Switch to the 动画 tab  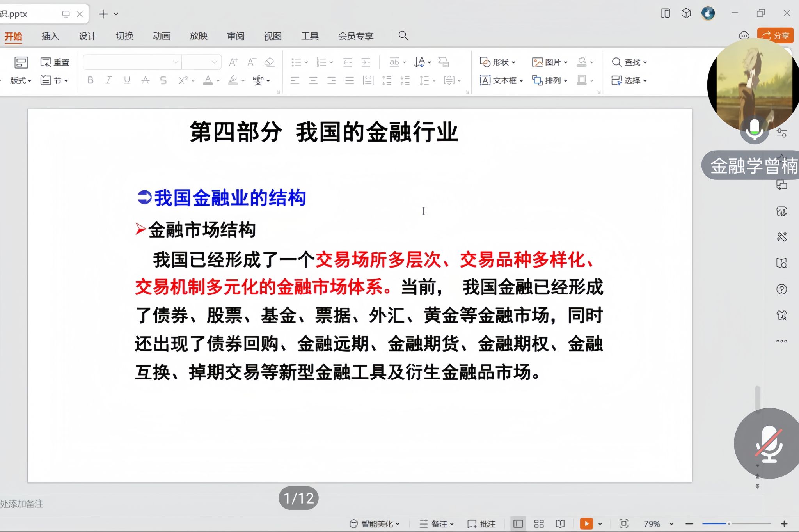pos(162,36)
